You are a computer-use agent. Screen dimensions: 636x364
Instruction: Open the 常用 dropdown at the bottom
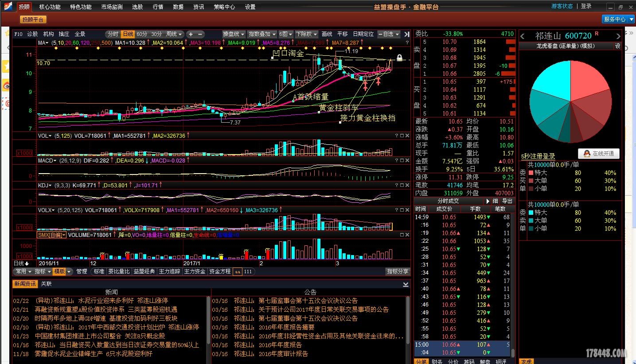23,271
